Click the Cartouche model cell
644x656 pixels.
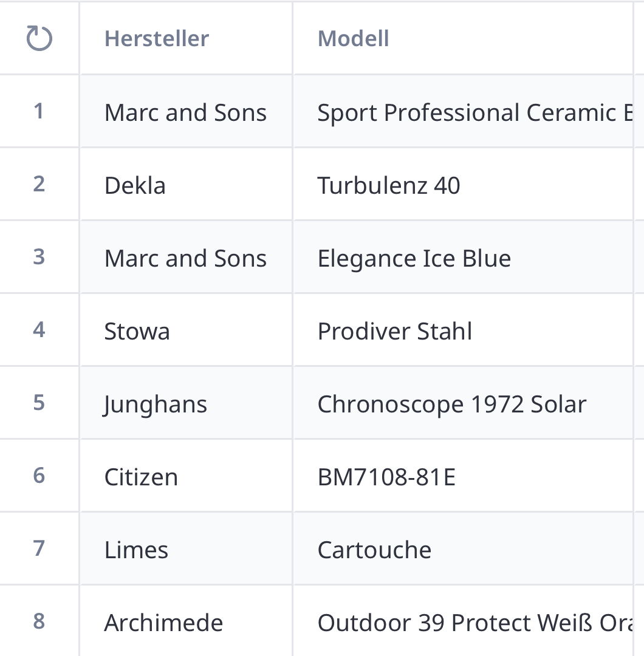pos(374,550)
